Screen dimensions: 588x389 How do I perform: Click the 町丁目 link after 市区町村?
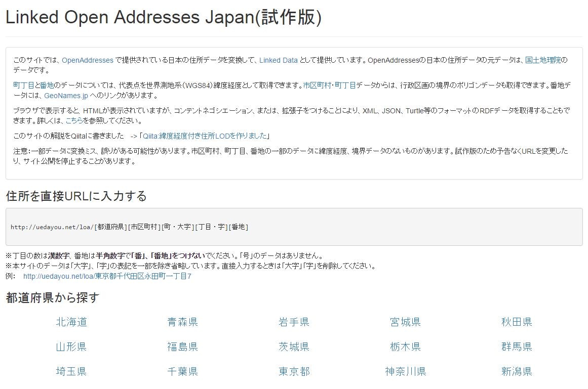pos(345,85)
